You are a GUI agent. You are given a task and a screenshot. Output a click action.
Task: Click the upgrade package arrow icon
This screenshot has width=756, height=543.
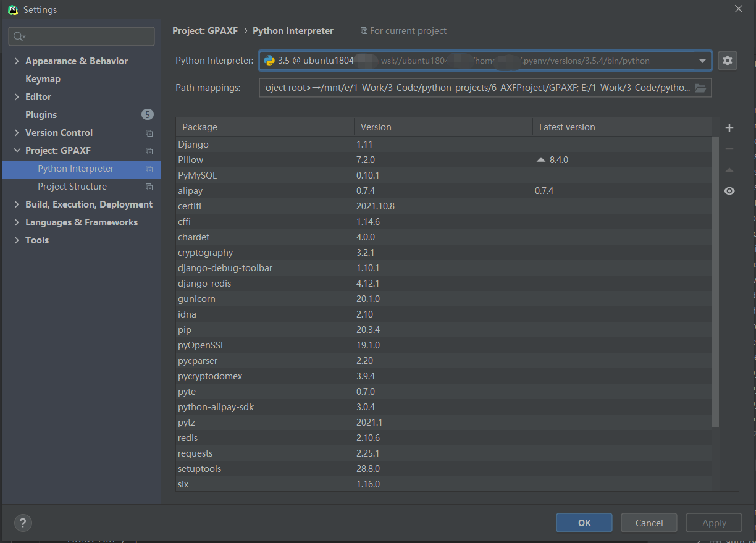(x=729, y=170)
